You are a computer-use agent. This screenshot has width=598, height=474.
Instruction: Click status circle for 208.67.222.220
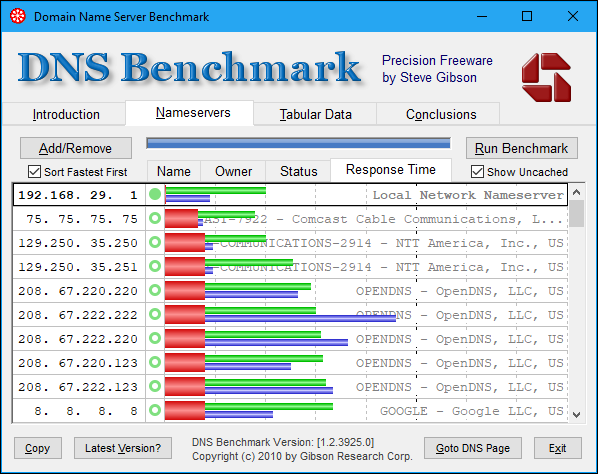pyautogui.click(x=155, y=338)
